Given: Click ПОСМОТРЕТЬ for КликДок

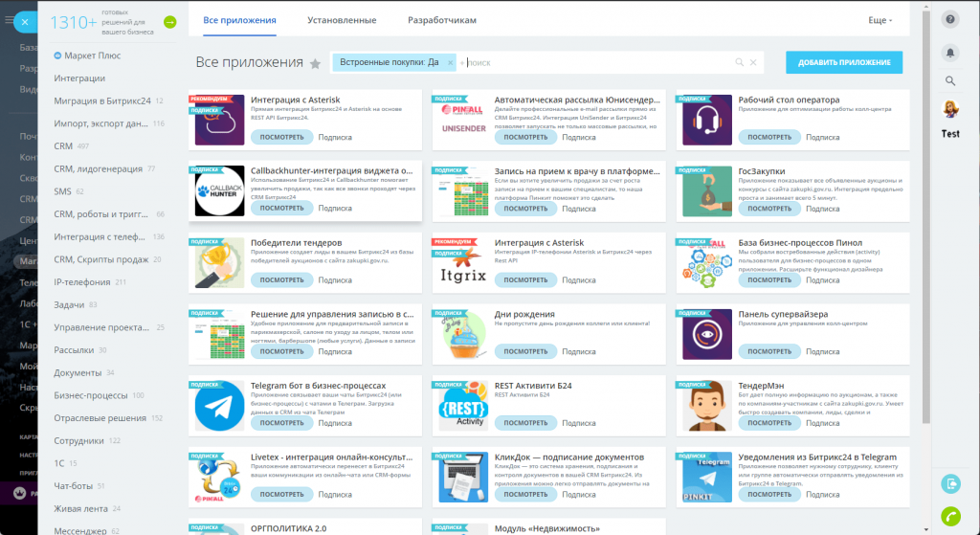Looking at the screenshot, I should pos(525,495).
